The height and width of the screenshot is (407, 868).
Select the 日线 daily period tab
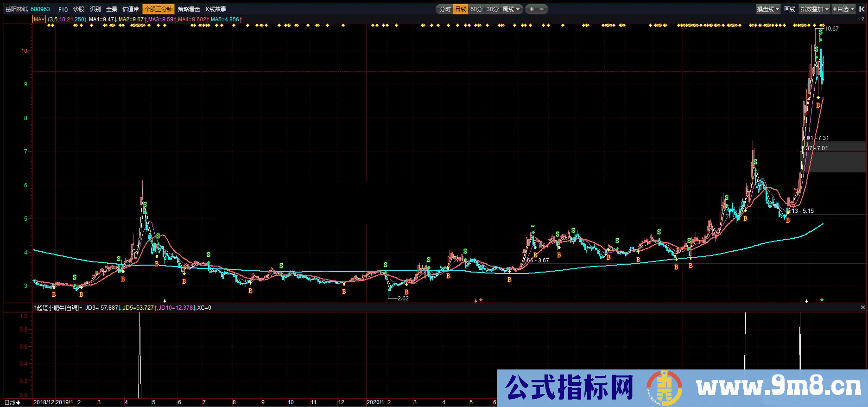tap(461, 9)
